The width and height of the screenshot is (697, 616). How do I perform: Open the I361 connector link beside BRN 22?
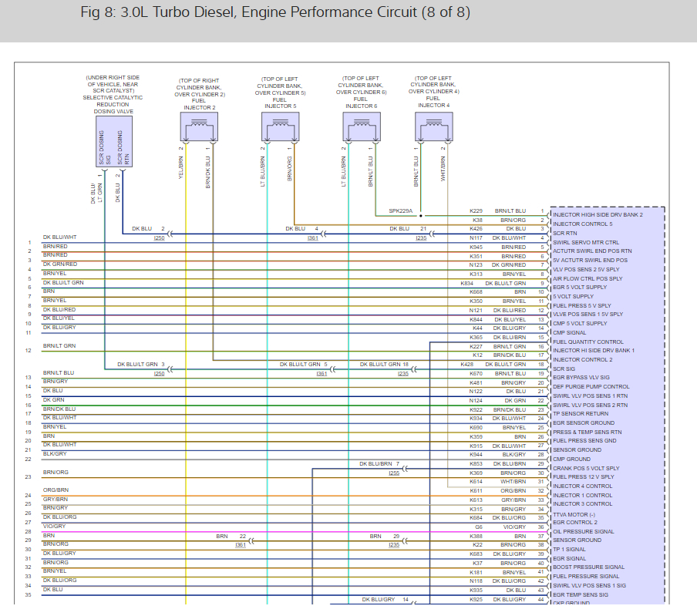point(241,545)
